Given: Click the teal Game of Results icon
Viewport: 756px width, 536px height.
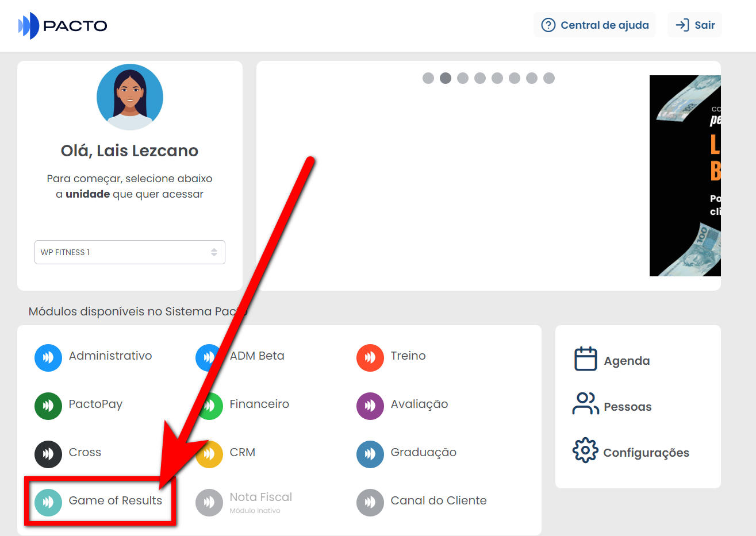Looking at the screenshot, I should [x=48, y=502].
